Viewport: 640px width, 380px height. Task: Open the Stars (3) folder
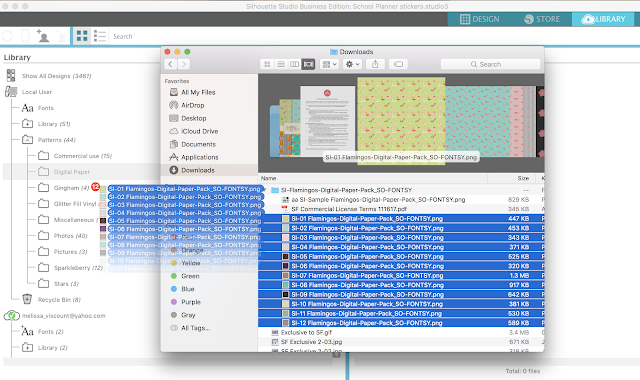click(x=66, y=284)
